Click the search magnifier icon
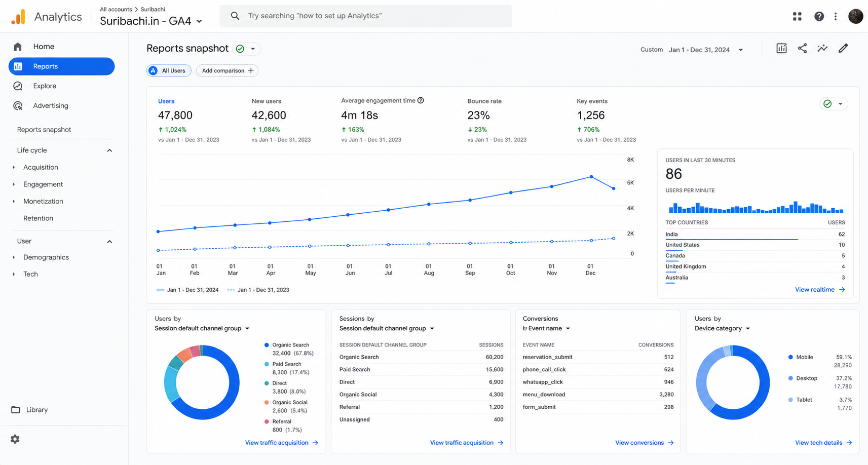Image resolution: width=868 pixels, height=465 pixels. [x=235, y=16]
